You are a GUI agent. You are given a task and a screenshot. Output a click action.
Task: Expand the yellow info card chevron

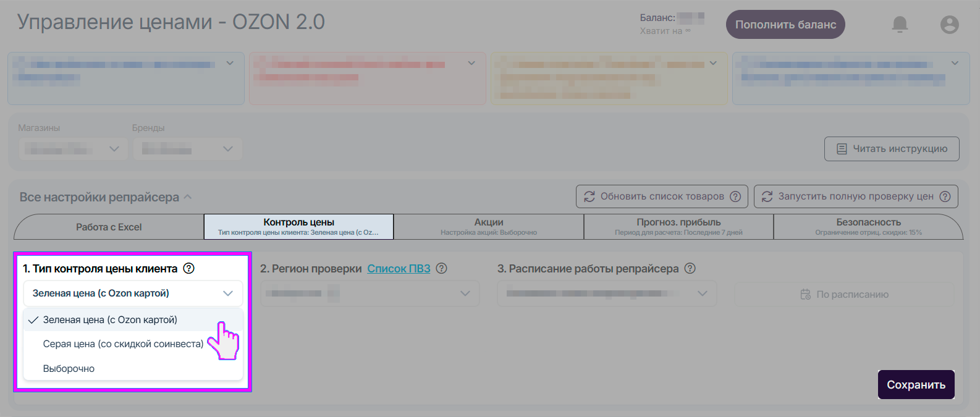click(x=713, y=63)
